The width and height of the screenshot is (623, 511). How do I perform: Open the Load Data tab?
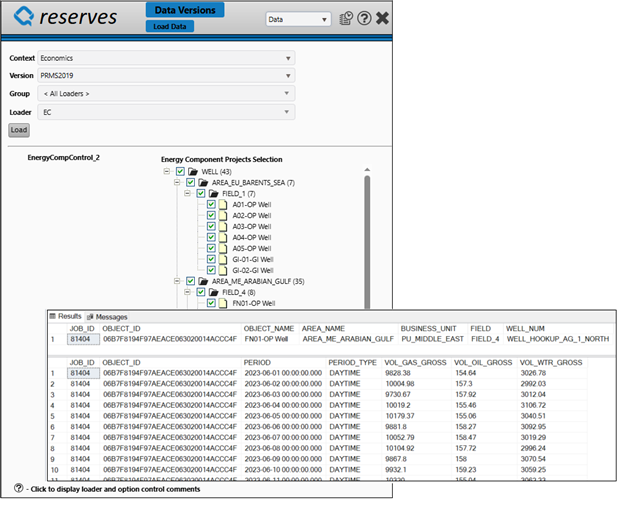pyautogui.click(x=170, y=26)
